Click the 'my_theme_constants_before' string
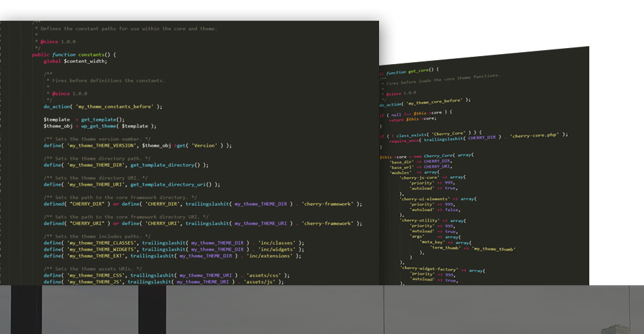This screenshot has height=334, width=644. 114,106
